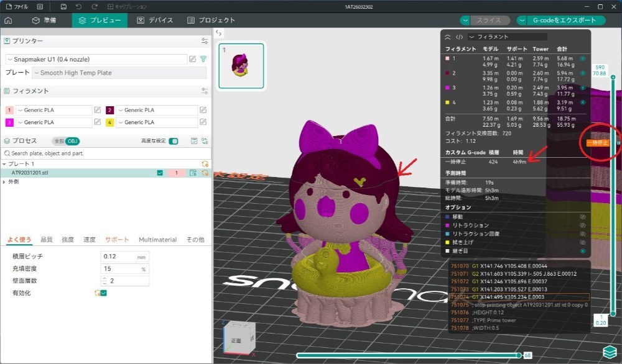Click filament 1 pink color swatch

pos(9,110)
